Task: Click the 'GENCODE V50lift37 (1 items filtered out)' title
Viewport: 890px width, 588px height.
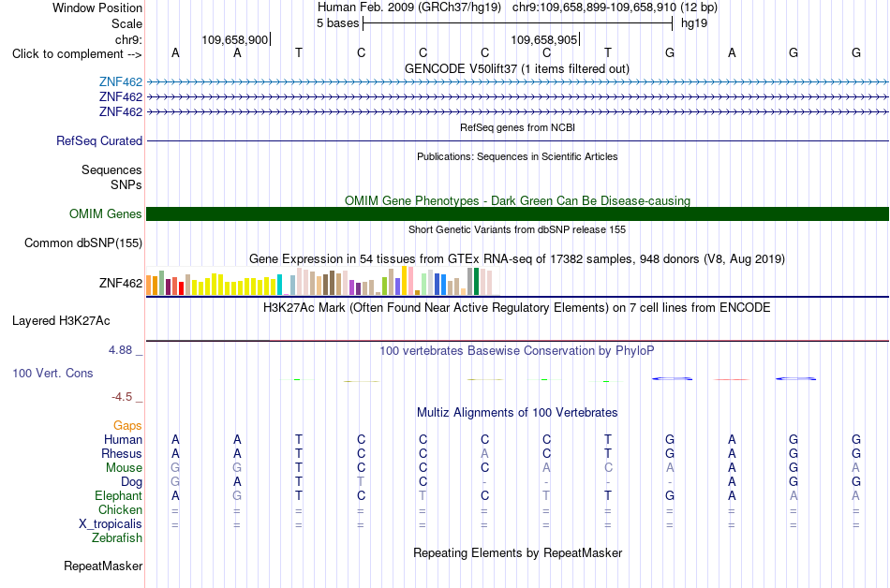Action: [x=516, y=68]
